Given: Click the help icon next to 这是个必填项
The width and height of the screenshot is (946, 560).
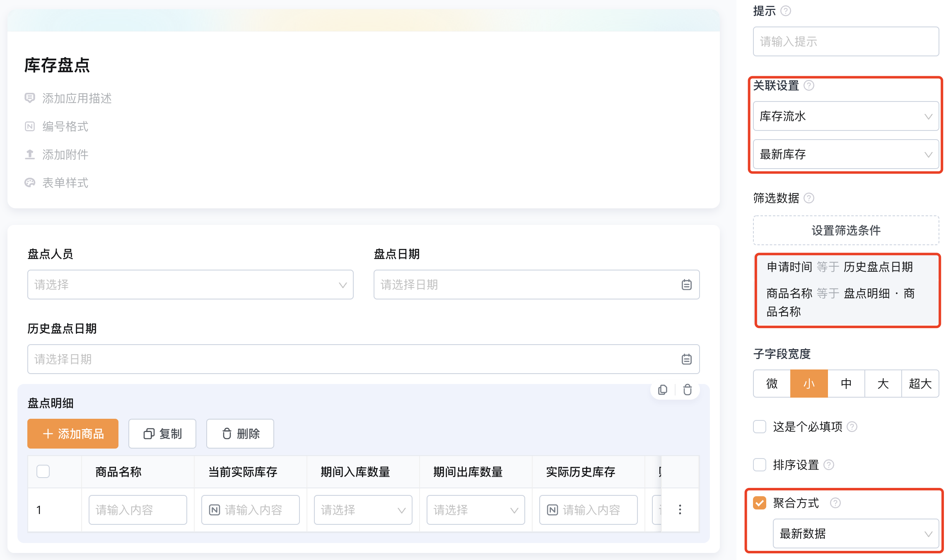Looking at the screenshot, I should (x=852, y=427).
